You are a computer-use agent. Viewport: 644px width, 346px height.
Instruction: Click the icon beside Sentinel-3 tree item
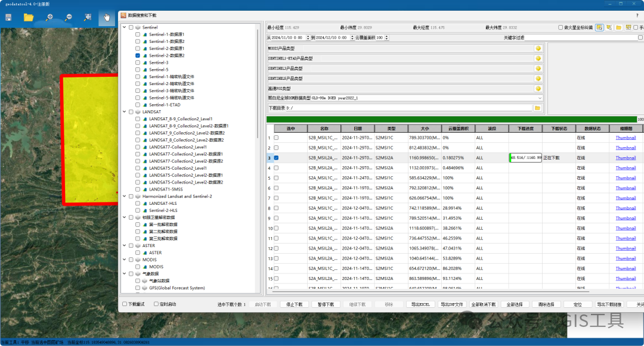(145, 63)
